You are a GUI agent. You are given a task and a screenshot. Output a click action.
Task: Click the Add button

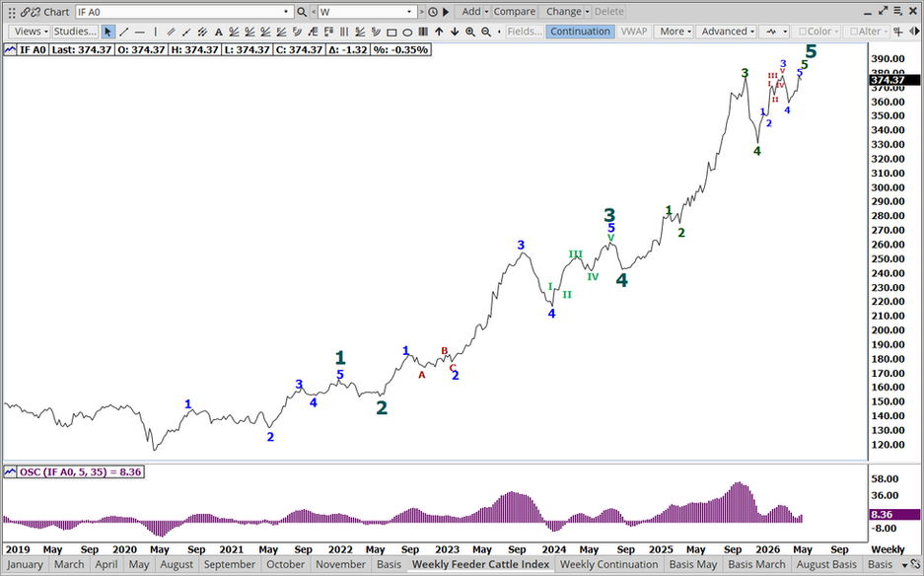(x=470, y=12)
